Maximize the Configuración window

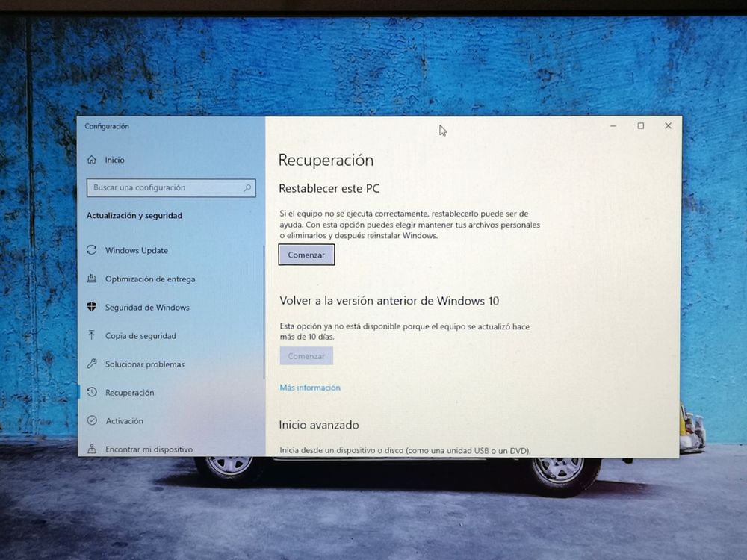point(640,126)
